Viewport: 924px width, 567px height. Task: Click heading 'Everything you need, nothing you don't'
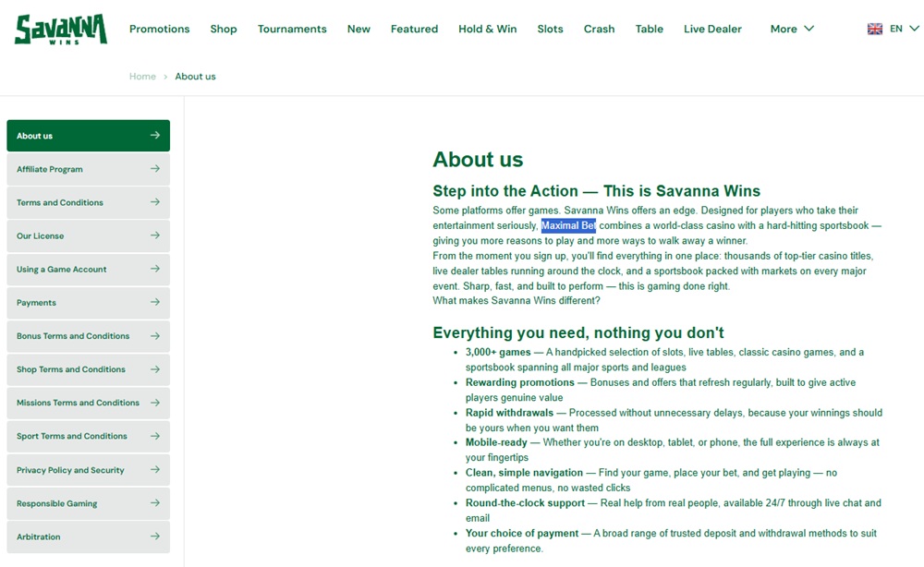(x=578, y=332)
